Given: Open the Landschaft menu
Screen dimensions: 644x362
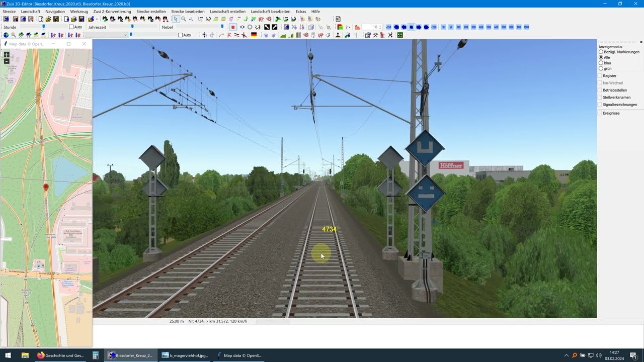Looking at the screenshot, I should [30, 11].
